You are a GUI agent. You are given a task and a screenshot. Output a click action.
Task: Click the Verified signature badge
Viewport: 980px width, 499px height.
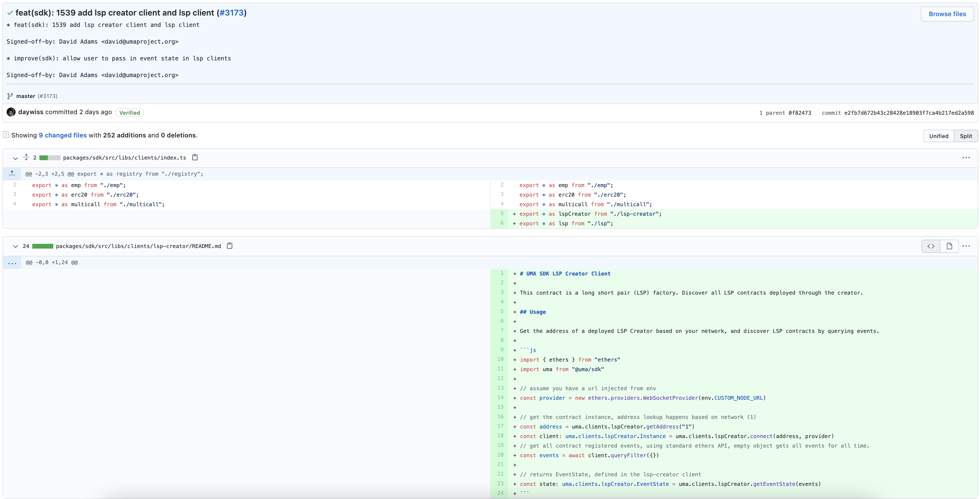coord(129,113)
